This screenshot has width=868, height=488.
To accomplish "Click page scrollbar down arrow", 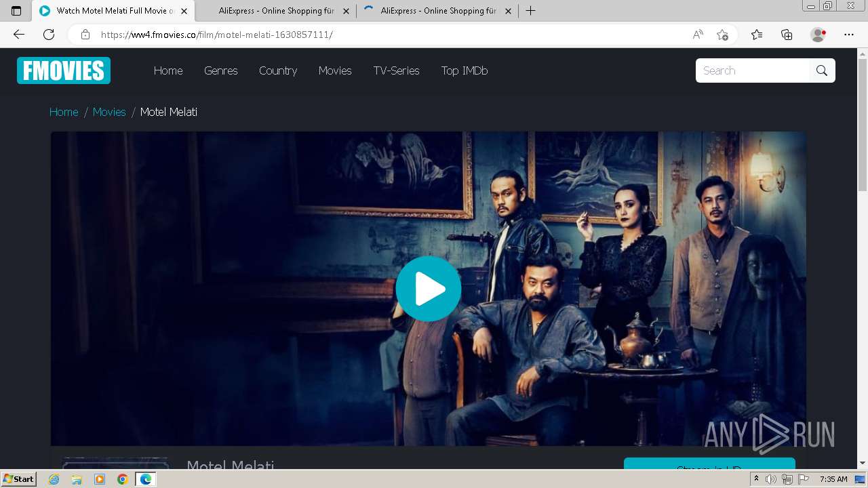I will click(863, 464).
